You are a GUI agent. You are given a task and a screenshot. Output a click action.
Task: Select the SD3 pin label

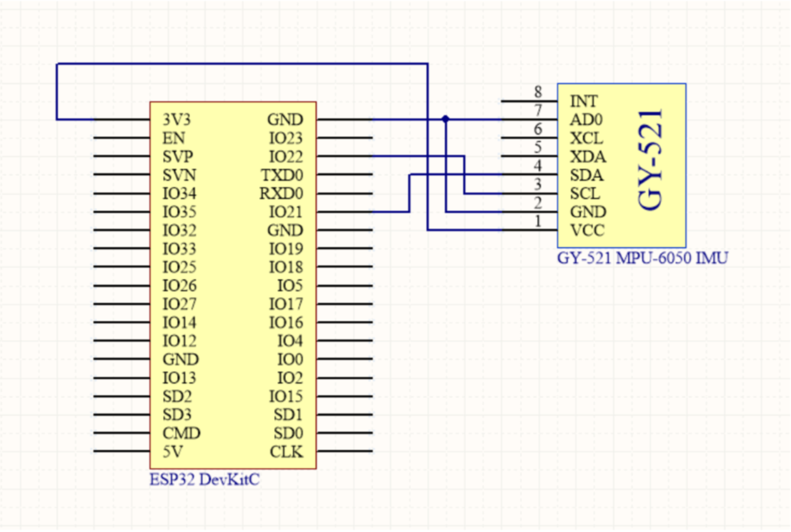177,415
